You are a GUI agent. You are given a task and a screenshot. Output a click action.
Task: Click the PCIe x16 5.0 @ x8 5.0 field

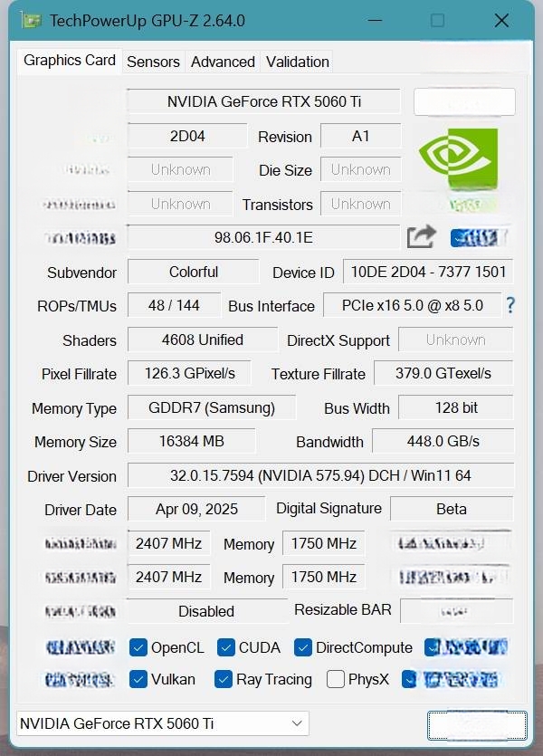413,305
